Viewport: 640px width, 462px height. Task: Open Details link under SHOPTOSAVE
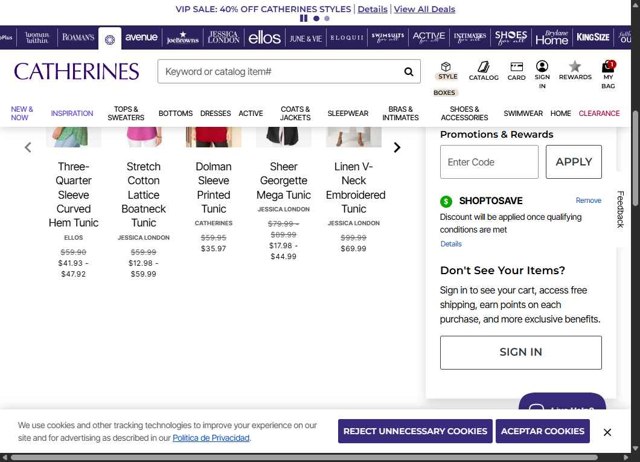[451, 244]
